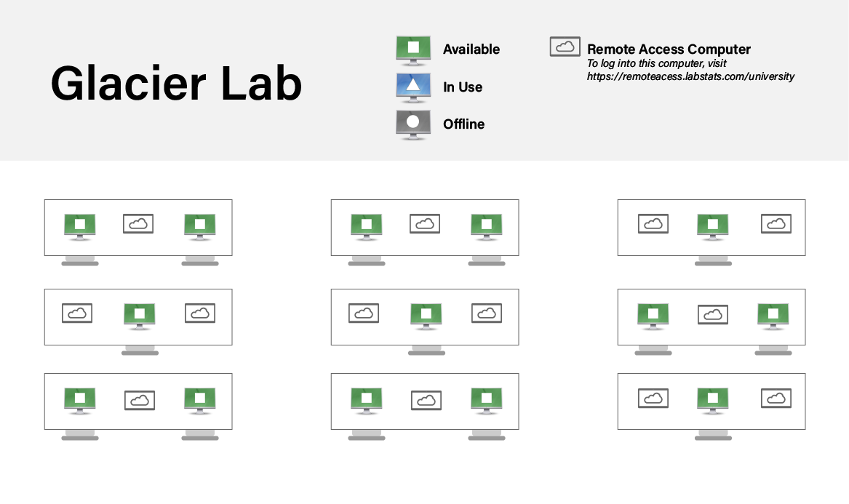This screenshot has width=849, height=504.
Task: Click the Remote Access Computer legend cloud icon
Action: (565, 47)
